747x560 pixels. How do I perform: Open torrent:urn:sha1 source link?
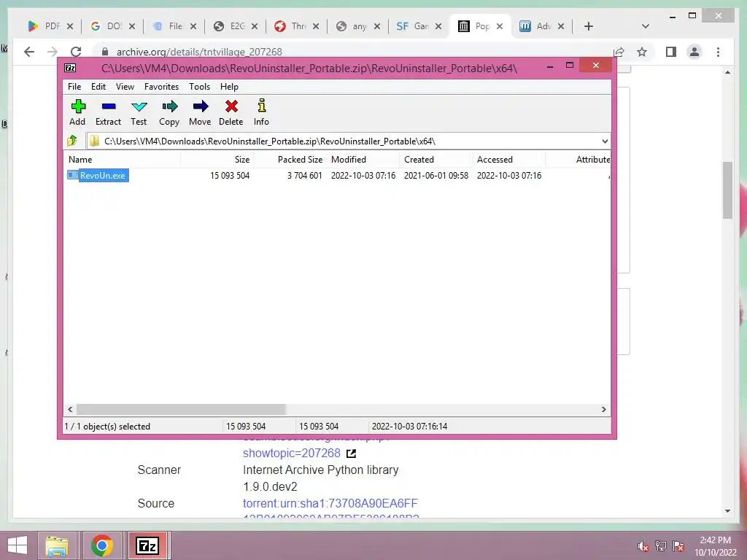click(330, 503)
